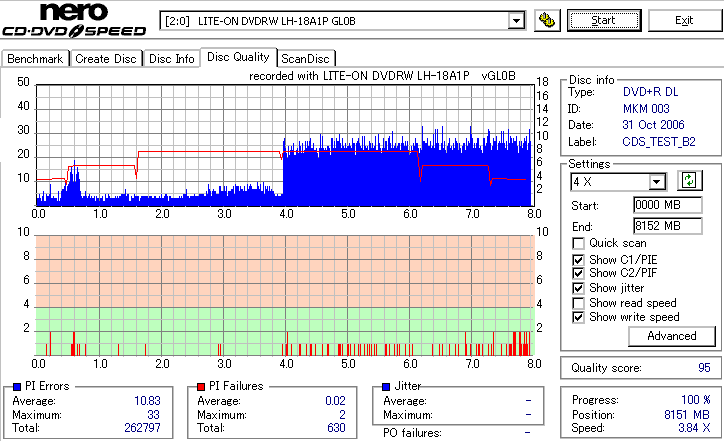Image resolution: width=724 pixels, height=441 pixels.
Task: Click the drive options icon beside Start
Action: pos(547,21)
